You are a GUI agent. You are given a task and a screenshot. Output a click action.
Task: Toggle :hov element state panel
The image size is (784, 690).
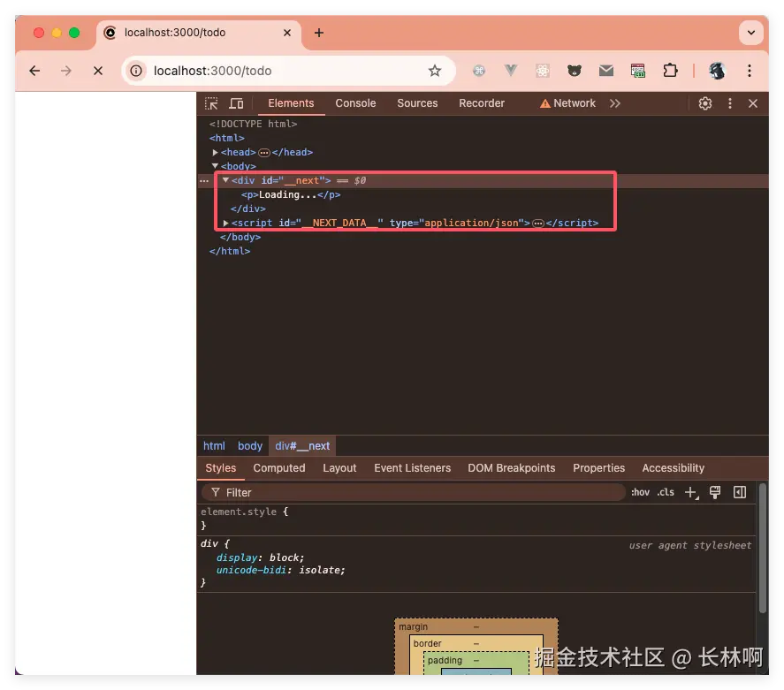640,493
